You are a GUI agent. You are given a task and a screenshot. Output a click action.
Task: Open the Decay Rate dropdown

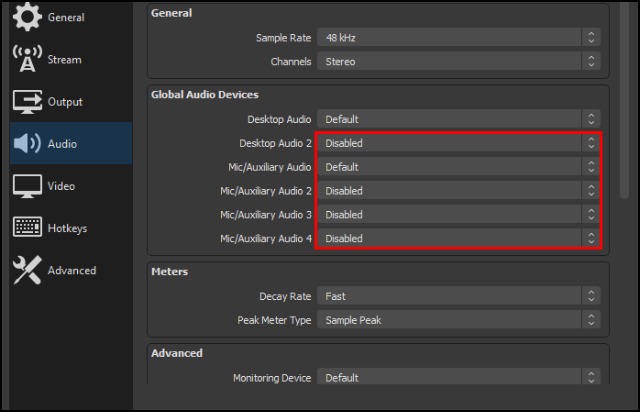click(458, 296)
